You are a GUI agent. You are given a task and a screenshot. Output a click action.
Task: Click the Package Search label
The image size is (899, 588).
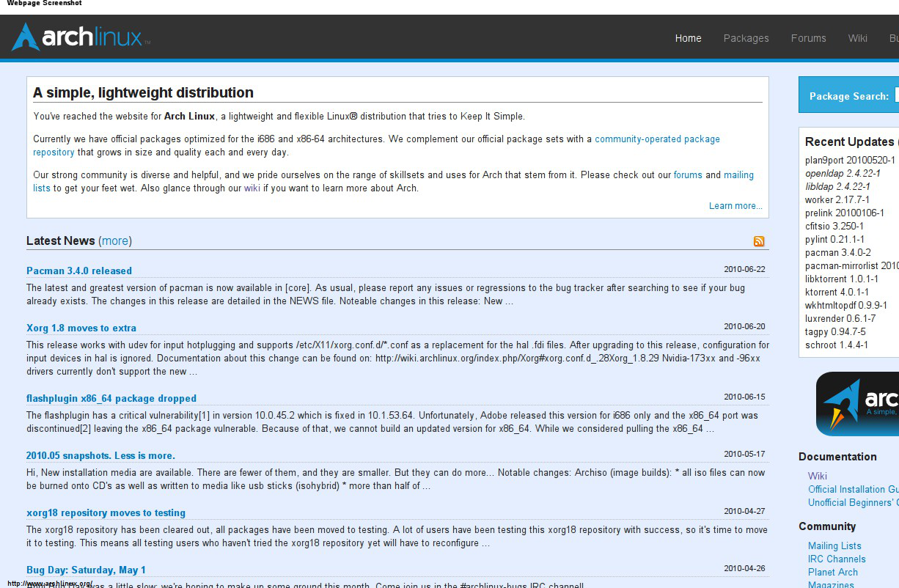(x=848, y=96)
